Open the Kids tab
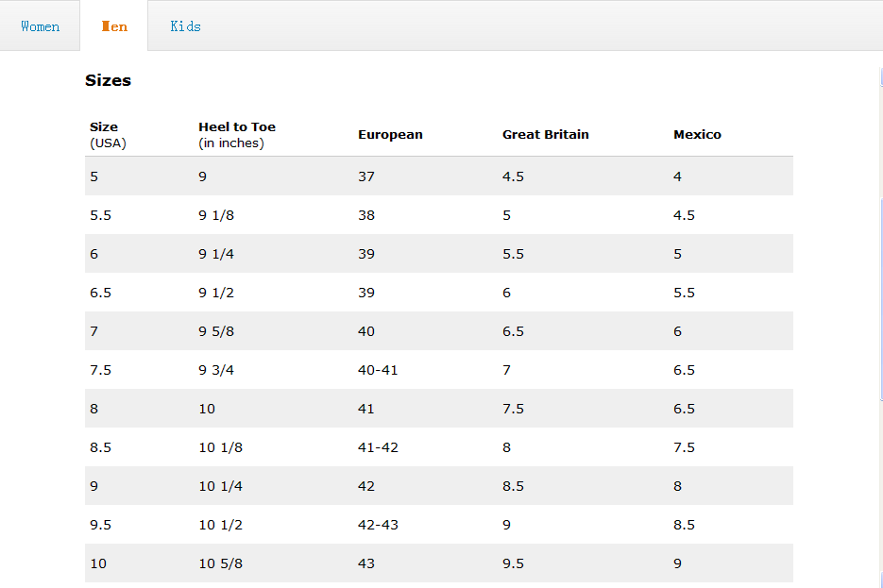Screen dimensions: 883x588 (185, 26)
